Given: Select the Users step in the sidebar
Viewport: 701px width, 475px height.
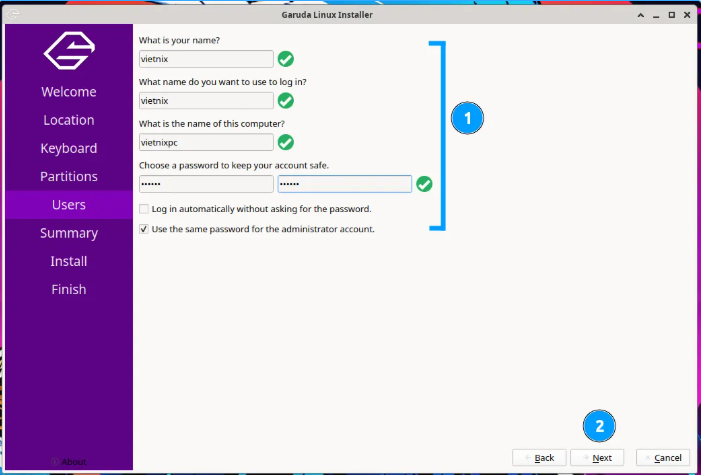Looking at the screenshot, I should tap(69, 204).
